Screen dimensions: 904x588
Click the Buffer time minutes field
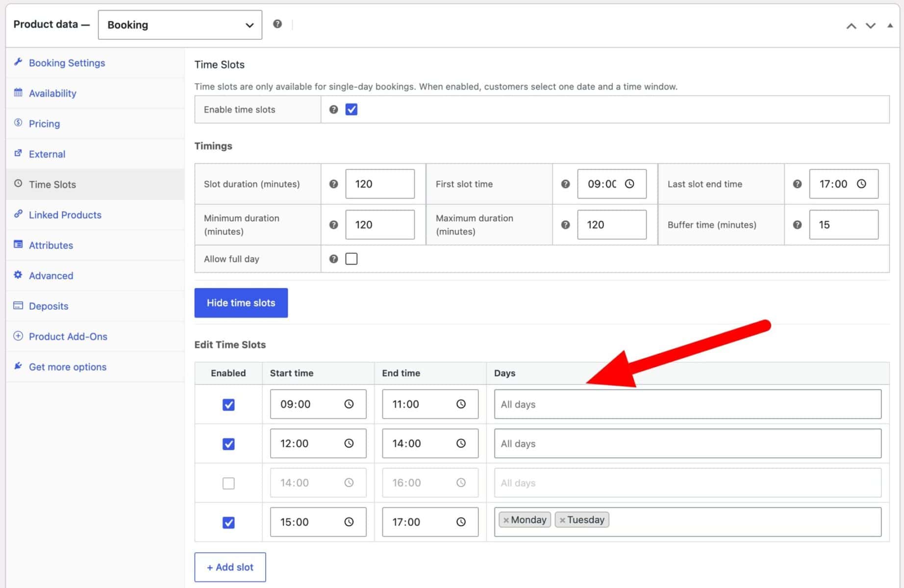pyautogui.click(x=844, y=224)
